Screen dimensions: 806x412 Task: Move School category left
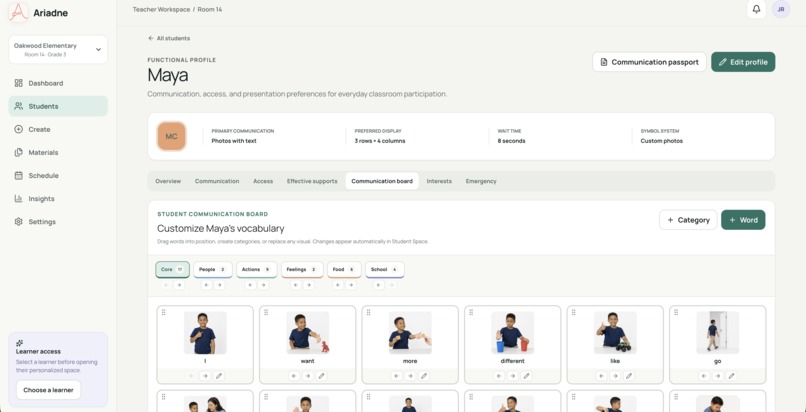[x=379, y=285]
